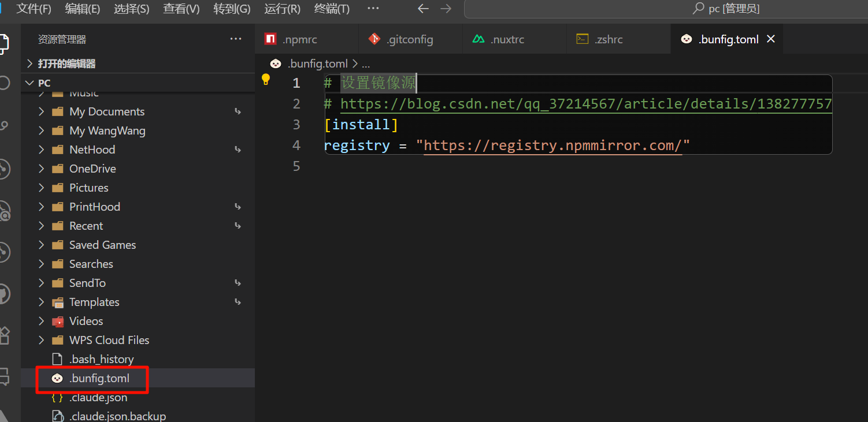
Task: Go back with the left arrow
Action: (424, 9)
